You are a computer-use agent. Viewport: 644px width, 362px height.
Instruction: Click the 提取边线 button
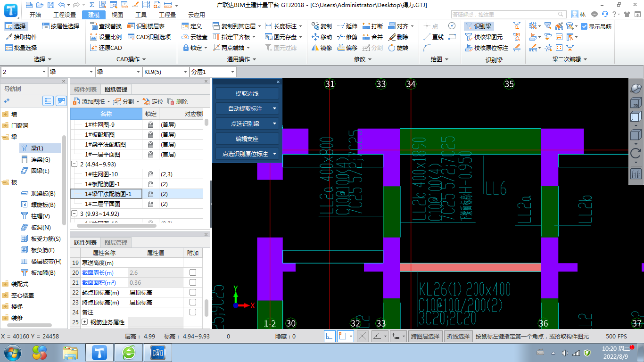tap(247, 94)
